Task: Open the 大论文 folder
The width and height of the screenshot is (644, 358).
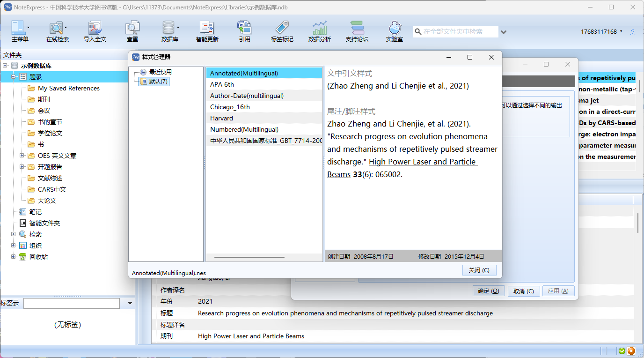Action: [x=42, y=201]
